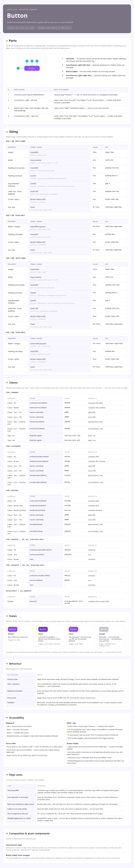Select 'container (auto-layout HORIZONTAL)' in the parts table
Image resolution: width=134 pixels, height=868 pixels.
tap(29, 95)
